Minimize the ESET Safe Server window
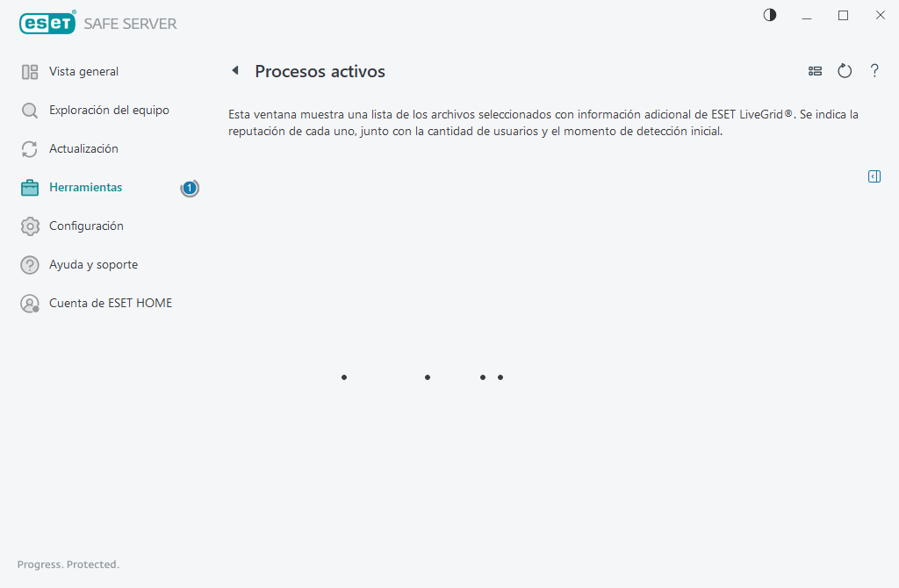Viewport: 899px width, 588px height. [x=807, y=15]
